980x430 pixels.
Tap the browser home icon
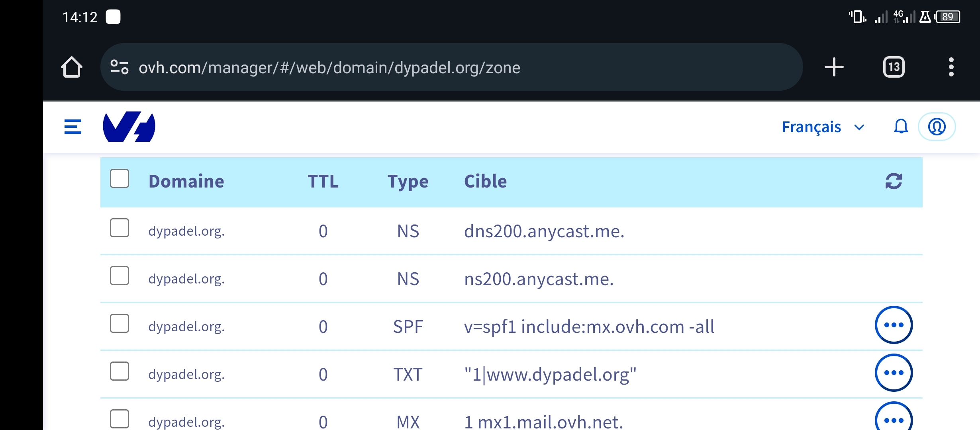72,67
